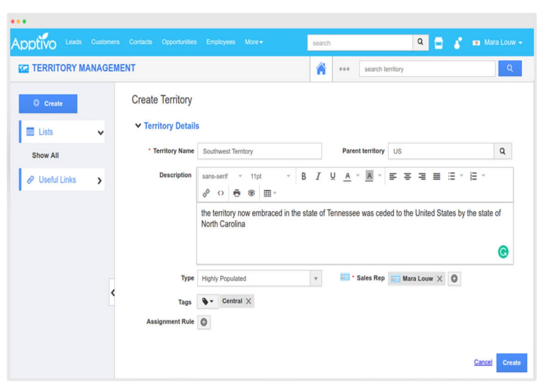This screenshot has height=392, width=549.
Task: Open bullet list style dropdown arrow
Action: tap(462, 176)
